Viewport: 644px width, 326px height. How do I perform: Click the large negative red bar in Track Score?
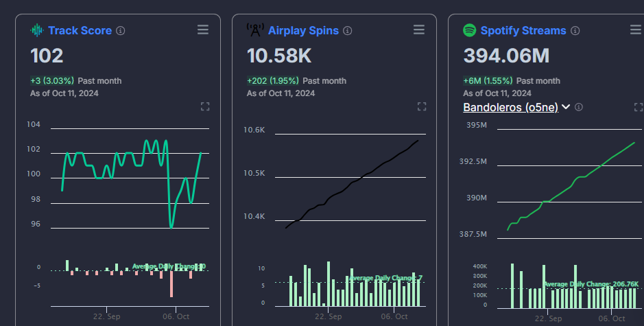pyautogui.click(x=171, y=283)
